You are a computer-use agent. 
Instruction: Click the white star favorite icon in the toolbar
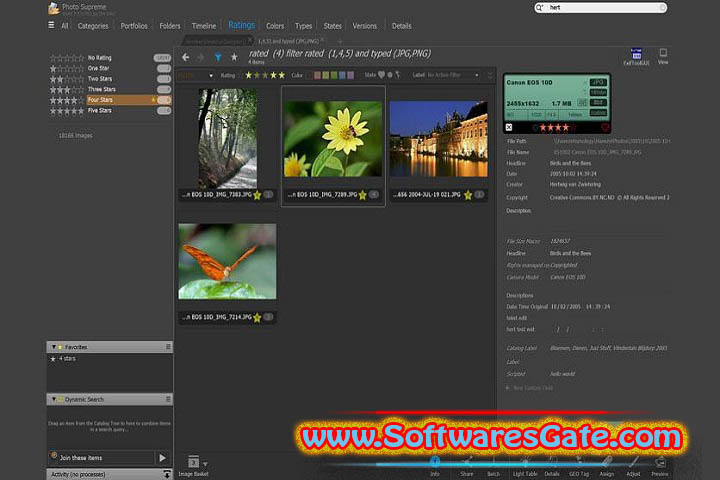234,57
